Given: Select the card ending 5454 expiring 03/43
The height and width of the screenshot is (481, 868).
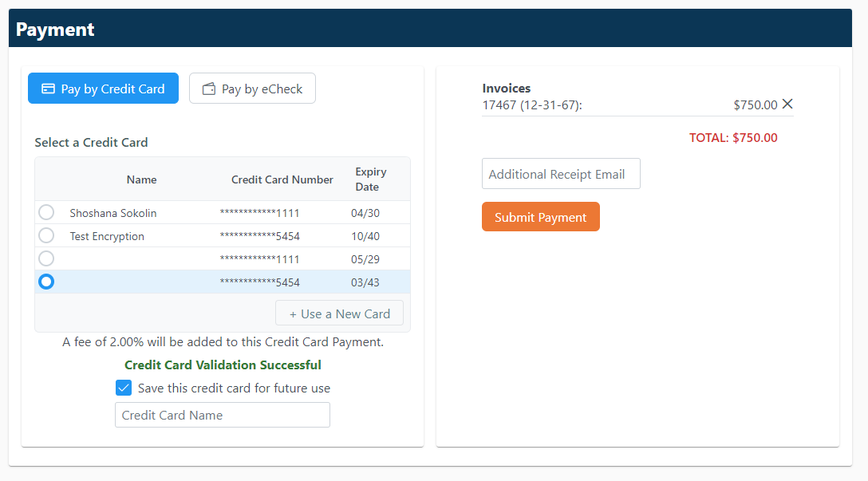Looking at the screenshot, I should tap(45, 281).
